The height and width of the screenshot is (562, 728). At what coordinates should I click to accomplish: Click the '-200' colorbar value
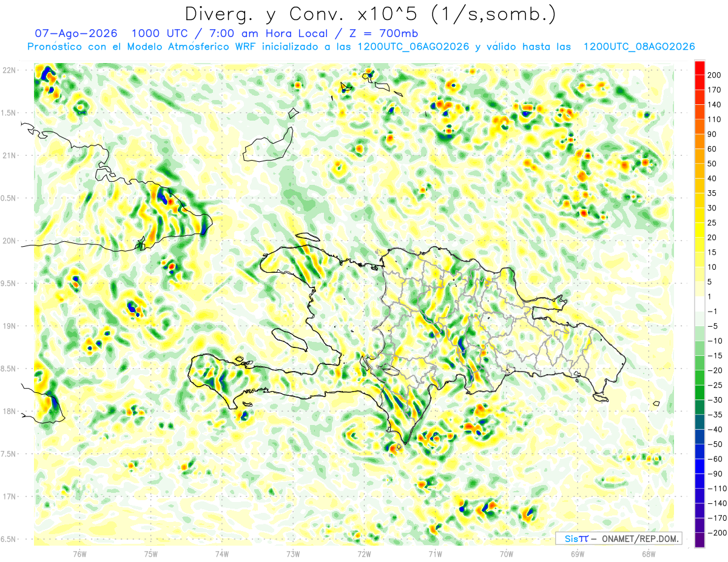tap(717, 532)
